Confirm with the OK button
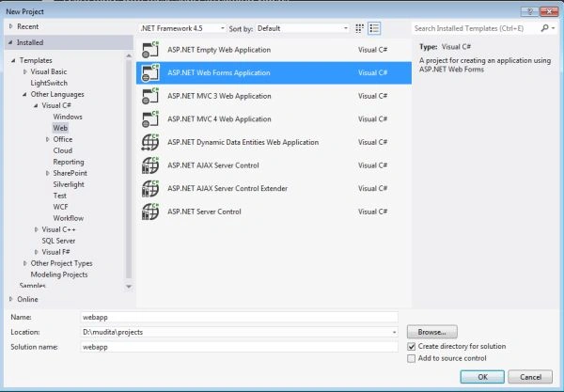The image size is (564, 392). pos(482,377)
